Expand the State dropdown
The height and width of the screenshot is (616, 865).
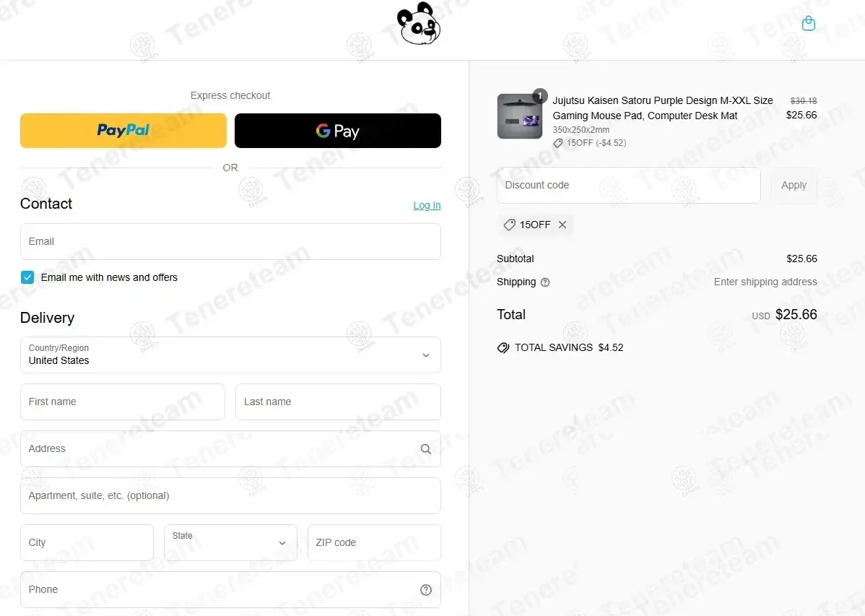tap(230, 542)
